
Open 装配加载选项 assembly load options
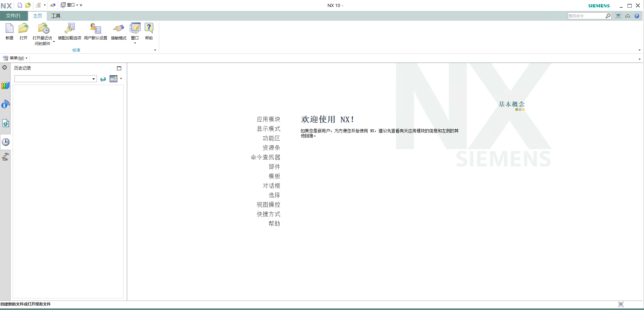[x=70, y=32]
